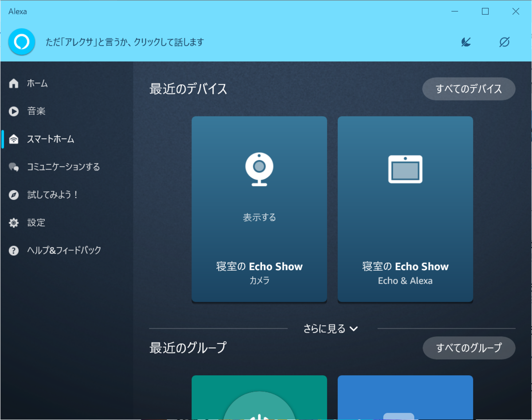The image size is (532, 420).
Task: Toggle the hands-free mode icon
Action: tap(503, 42)
